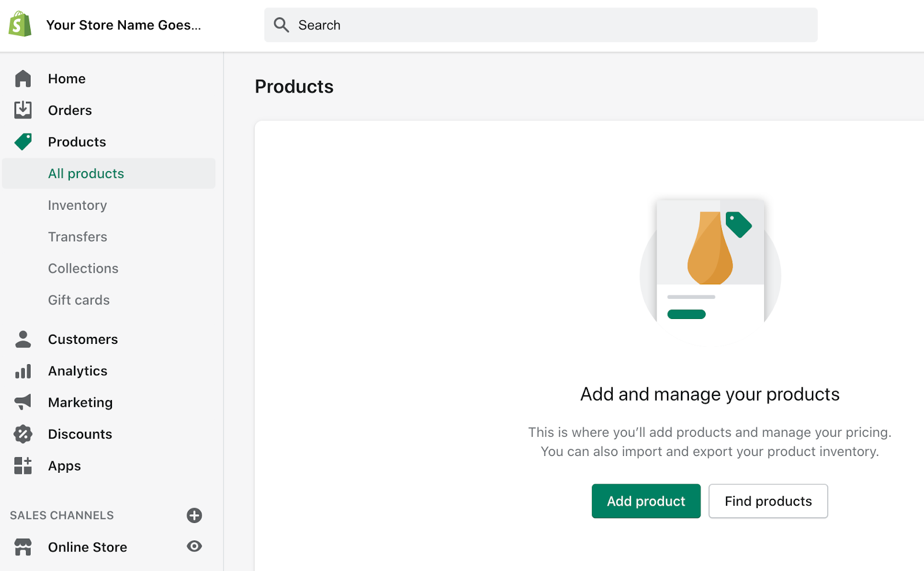This screenshot has height=571, width=924.
Task: View the Online Store via eye icon
Action: [x=195, y=546]
